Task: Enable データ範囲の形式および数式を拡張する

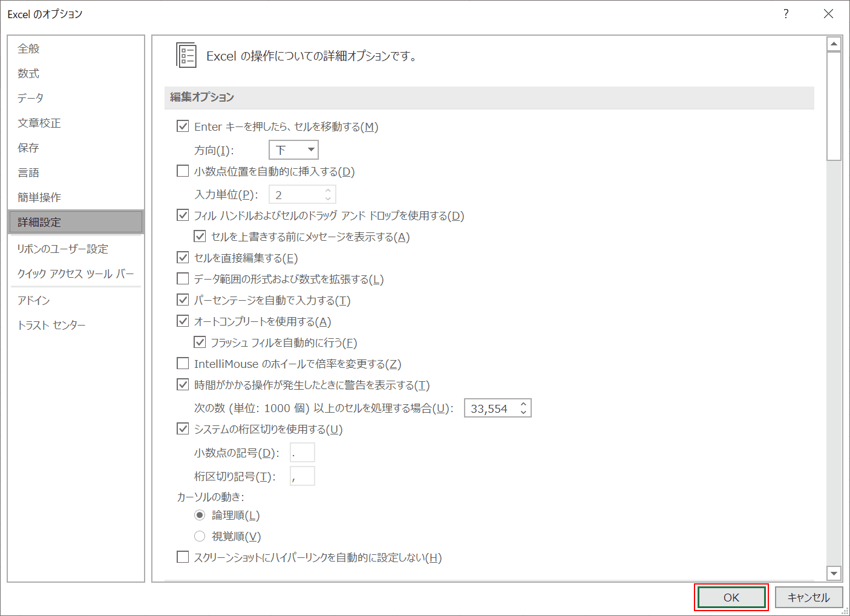Action: [x=183, y=279]
